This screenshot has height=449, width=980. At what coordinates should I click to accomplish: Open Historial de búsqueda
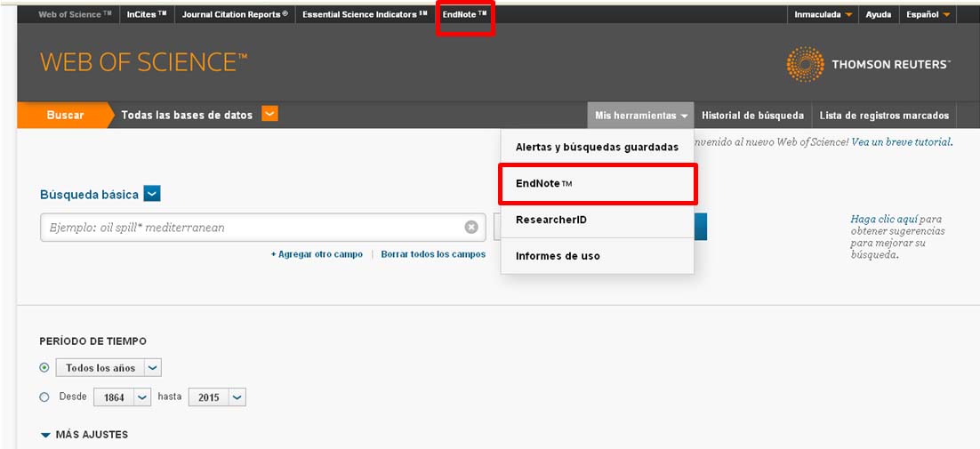coord(752,116)
